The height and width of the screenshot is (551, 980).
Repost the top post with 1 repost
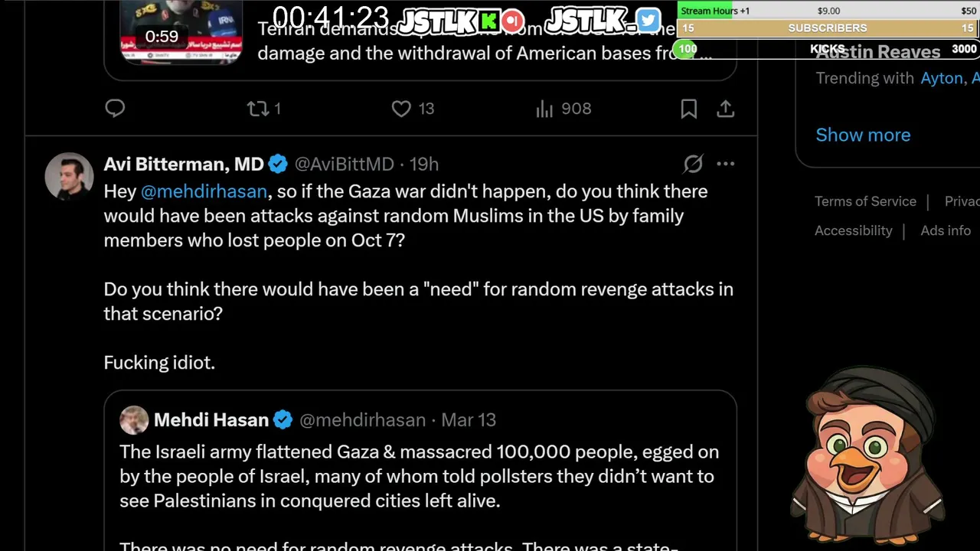(258, 109)
